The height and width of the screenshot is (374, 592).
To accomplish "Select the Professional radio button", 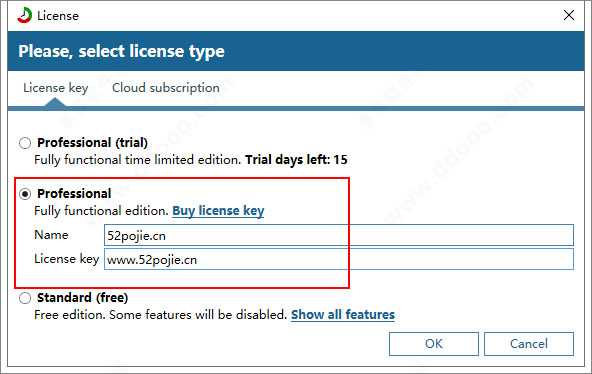I will tap(25, 194).
